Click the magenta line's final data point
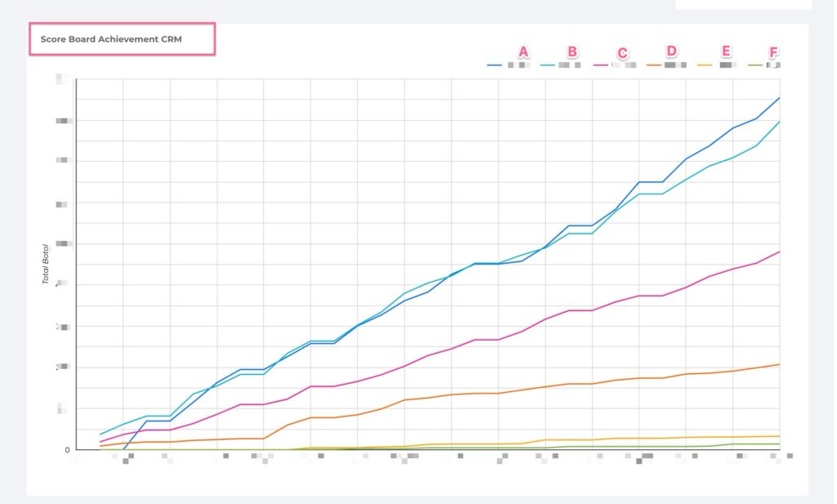The width and height of the screenshot is (837, 504). (779, 252)
